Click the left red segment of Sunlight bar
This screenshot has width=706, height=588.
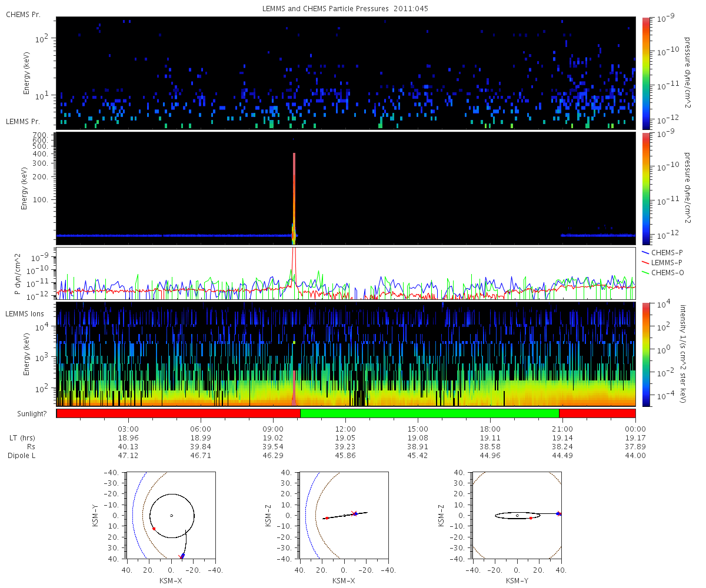click(x=178, y=413)
